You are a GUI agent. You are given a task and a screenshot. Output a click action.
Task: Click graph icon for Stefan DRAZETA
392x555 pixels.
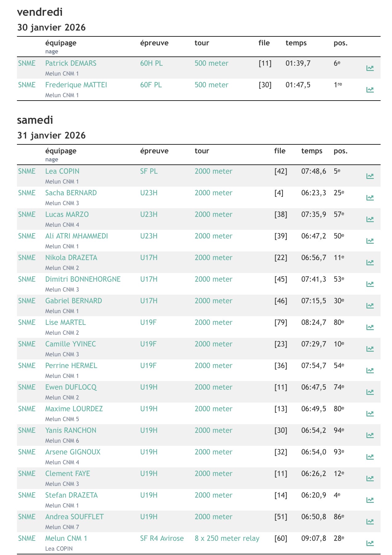click(x=370, y=500)
